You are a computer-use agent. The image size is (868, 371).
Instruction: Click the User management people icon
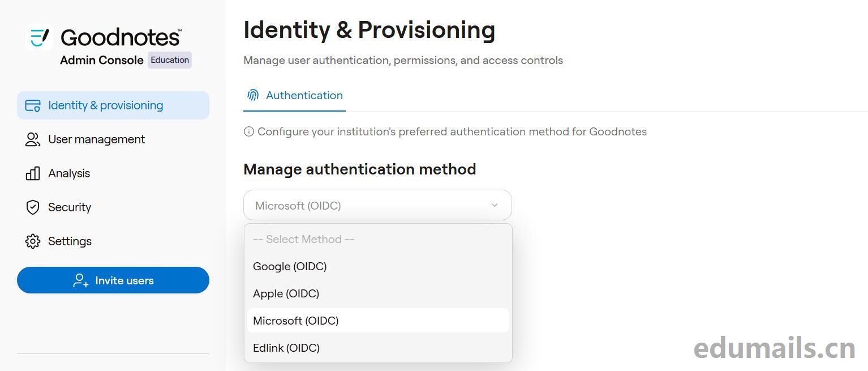coord(33,140)
